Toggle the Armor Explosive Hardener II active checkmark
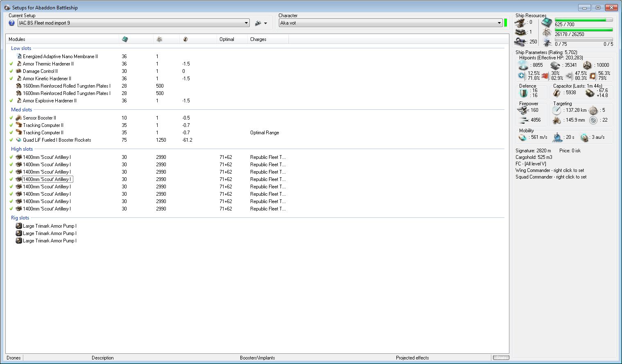The height and width of the screenshot is (364, 622). (11, 101)
